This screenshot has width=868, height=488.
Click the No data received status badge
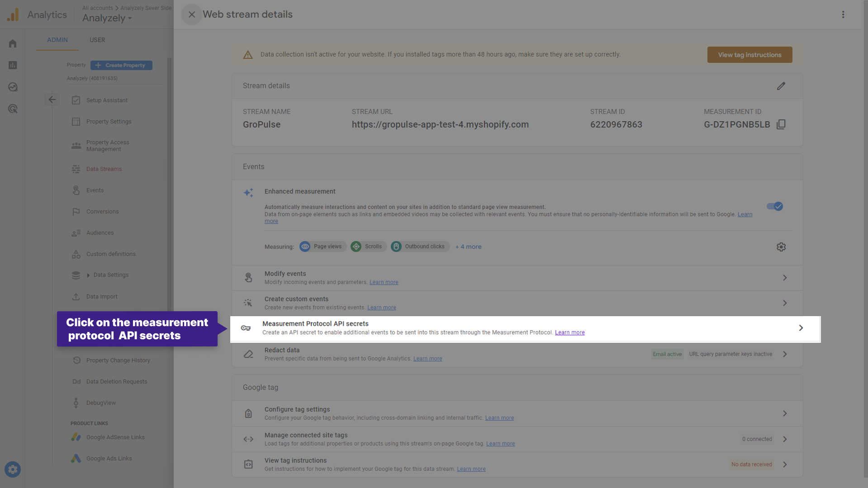tap(751, 464)
